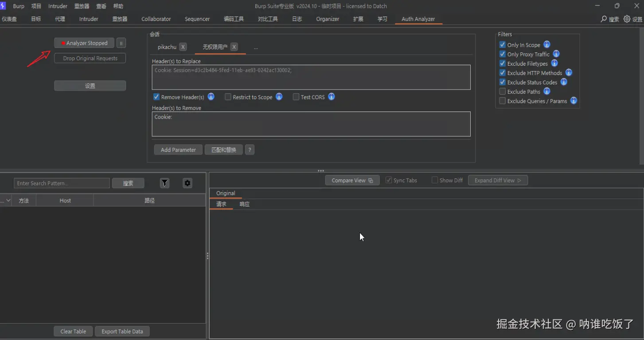Viewport: 644px width, 340px height.
Task: Click the filter funnel icon
Action: 164,183
